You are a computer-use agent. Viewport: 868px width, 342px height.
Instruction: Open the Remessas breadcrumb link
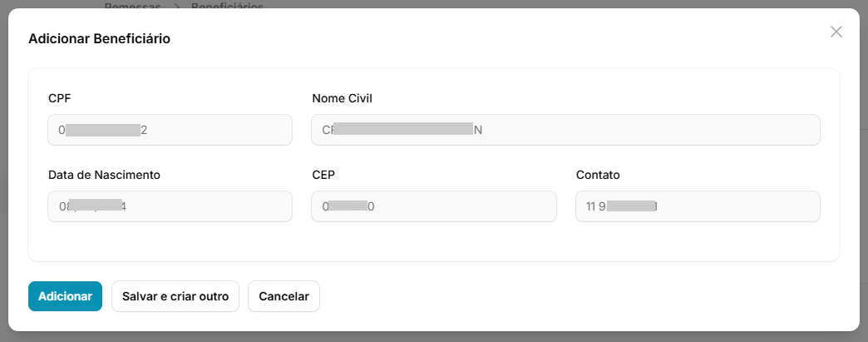131,5
